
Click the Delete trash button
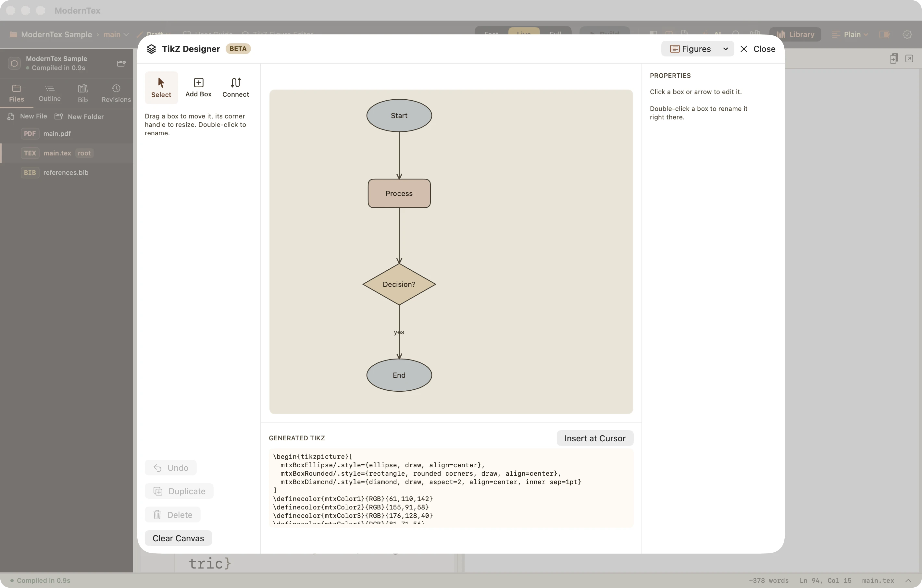[173, 515]
